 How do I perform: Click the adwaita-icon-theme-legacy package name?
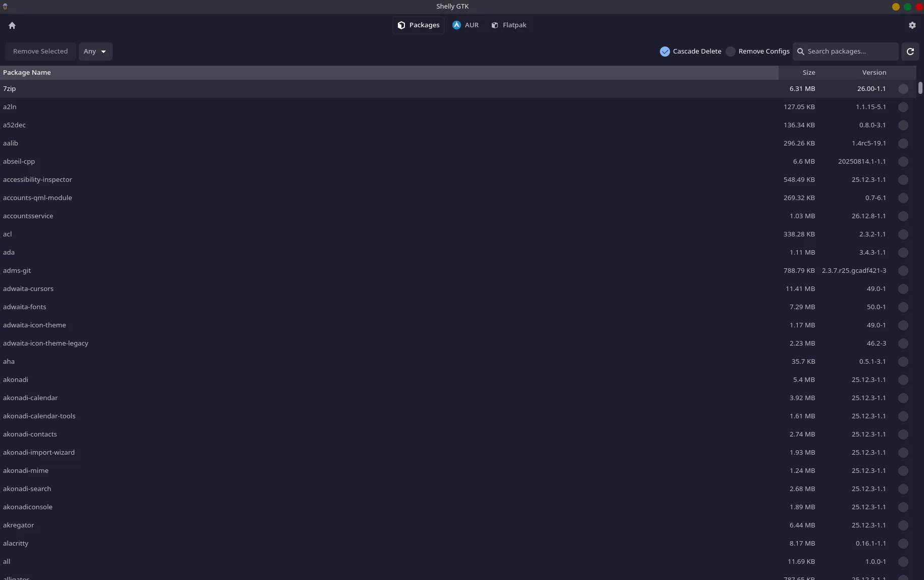45,343
